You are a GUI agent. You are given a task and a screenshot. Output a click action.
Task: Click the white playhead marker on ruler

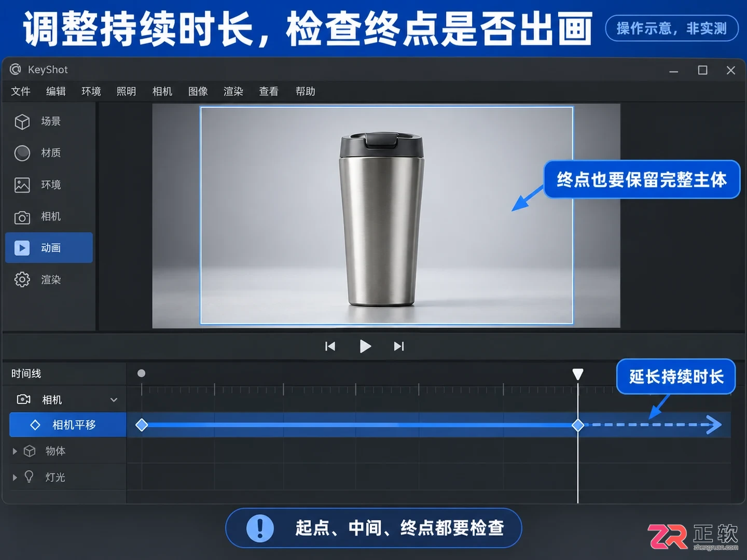[x=578, y=374]
